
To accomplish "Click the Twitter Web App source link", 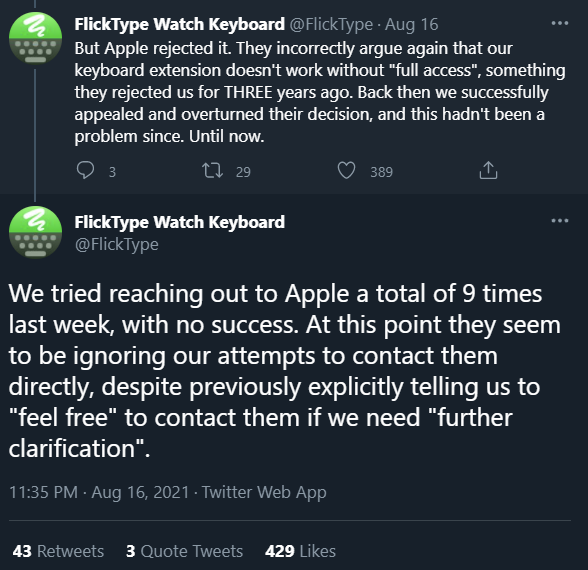I will tap(264, 492).
